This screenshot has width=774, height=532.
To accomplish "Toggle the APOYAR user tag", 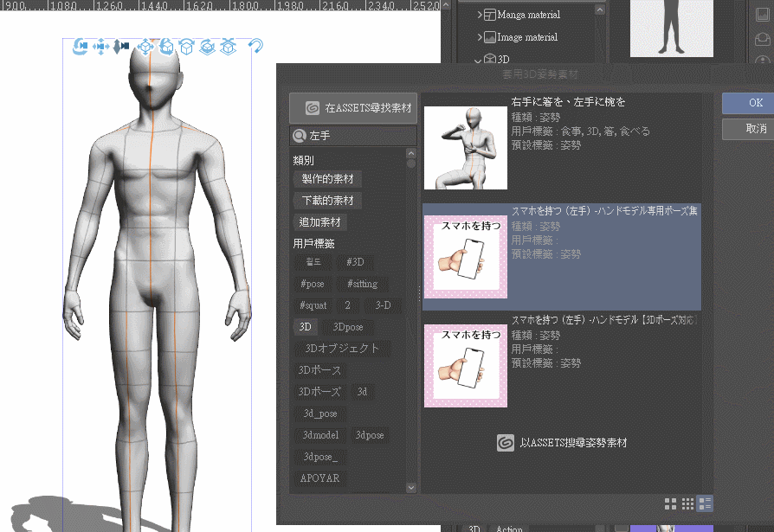I will pyautogui.click(x=319, y=478).
